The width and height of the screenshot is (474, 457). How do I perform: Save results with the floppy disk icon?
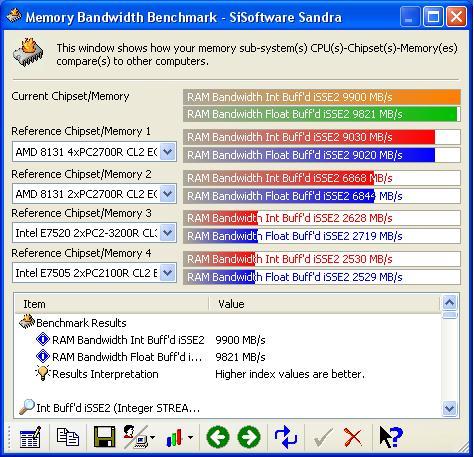(105, 437)
